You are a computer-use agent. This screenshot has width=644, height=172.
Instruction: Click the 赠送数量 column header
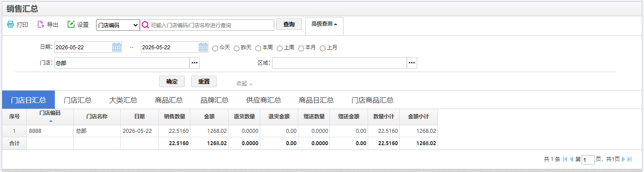click(314, 117)
